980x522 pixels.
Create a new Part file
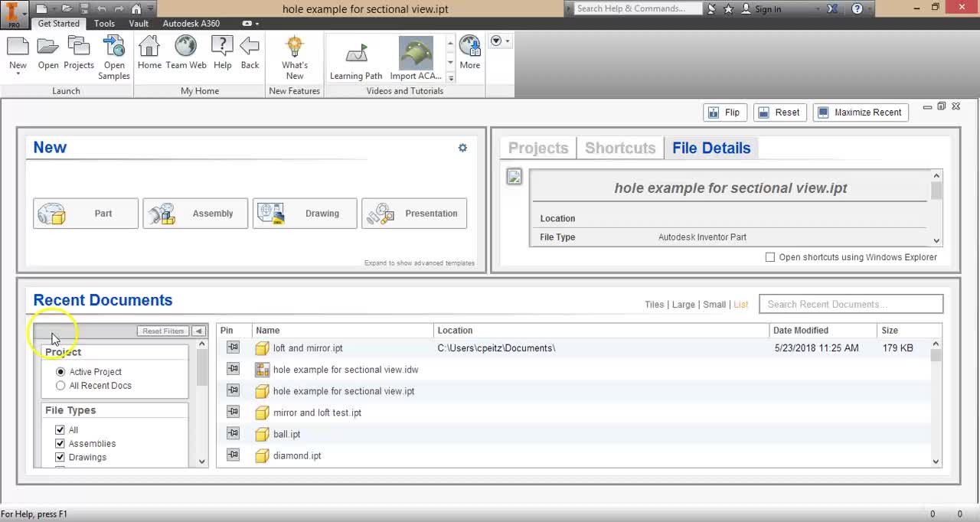pyautogui.click(x=86, y=214)
